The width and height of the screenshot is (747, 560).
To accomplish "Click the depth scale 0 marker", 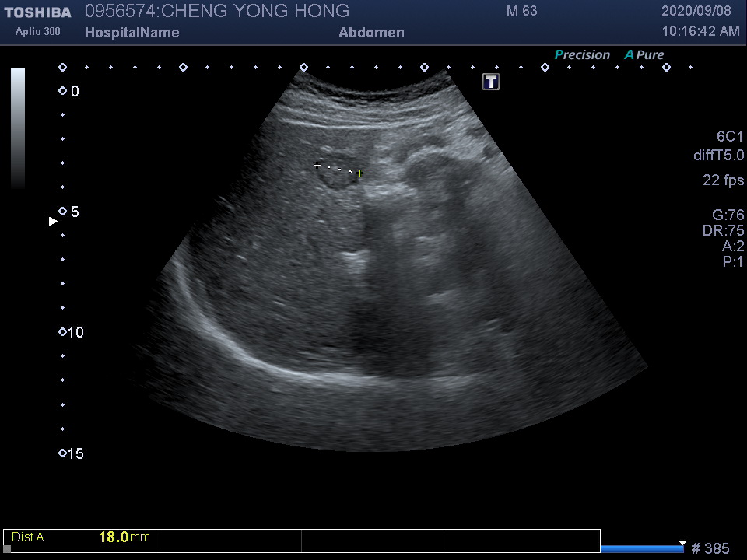I will click(x=69, y=91).
